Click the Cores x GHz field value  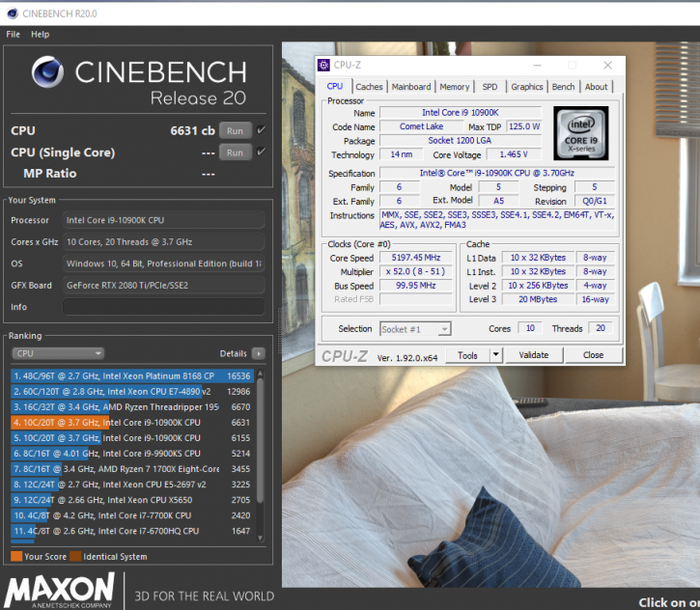164,242
